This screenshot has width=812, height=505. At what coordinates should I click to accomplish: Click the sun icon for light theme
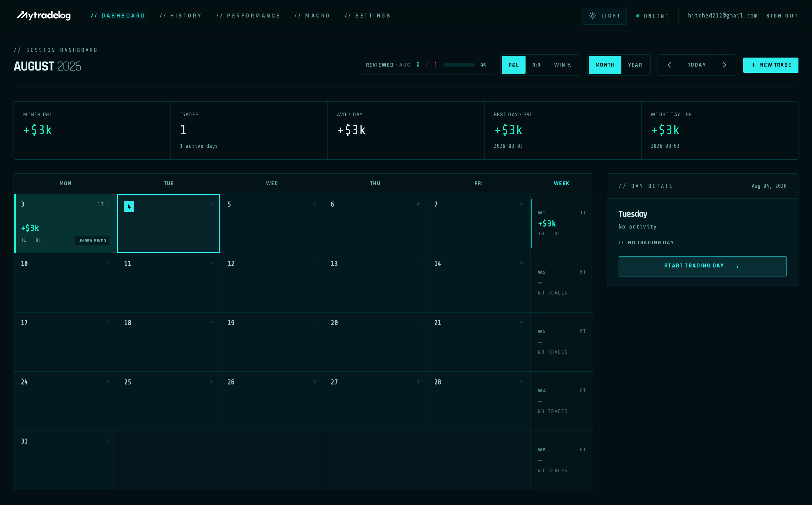pyautogui.click(x=592, y=16)
